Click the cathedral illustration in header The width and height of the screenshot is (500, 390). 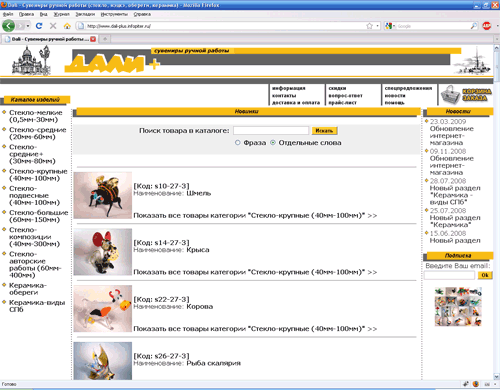click(31, 61)
